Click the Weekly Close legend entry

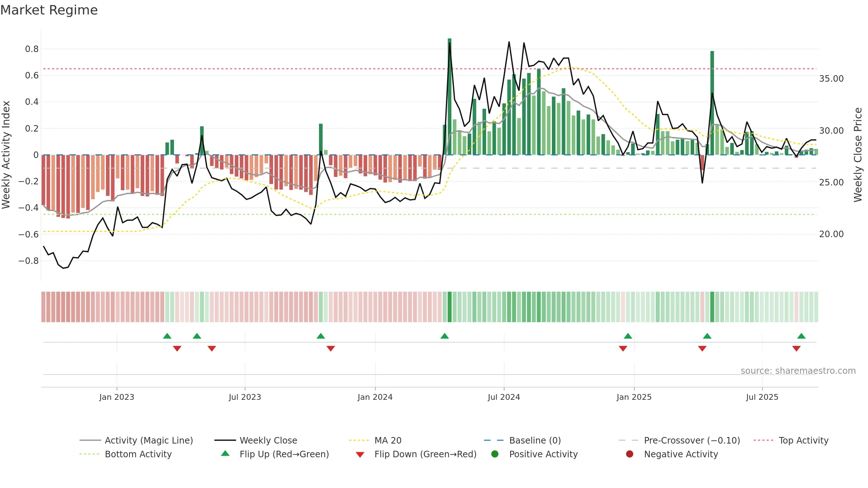[256, 440]
